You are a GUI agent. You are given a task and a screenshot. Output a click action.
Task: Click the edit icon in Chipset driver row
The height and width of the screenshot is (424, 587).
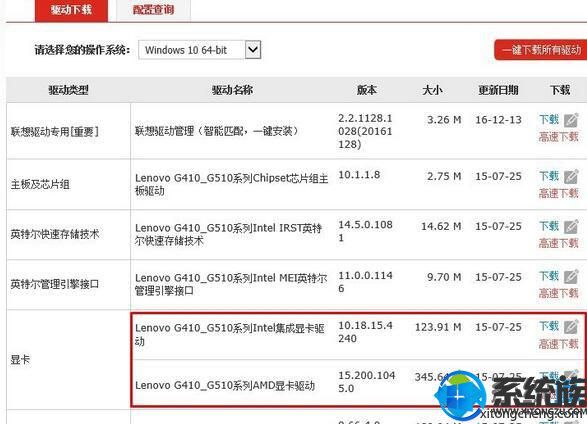(571, 177)
